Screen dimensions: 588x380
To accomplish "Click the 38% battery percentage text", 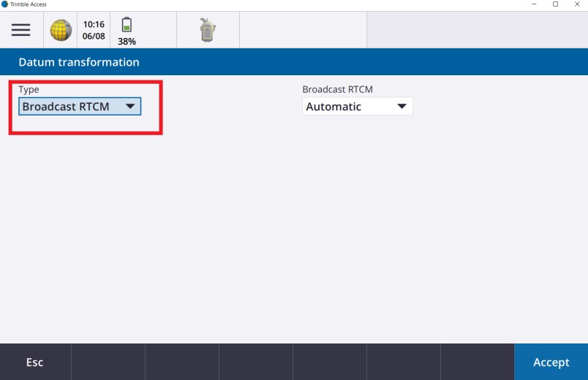I will (x=127, y=41).
